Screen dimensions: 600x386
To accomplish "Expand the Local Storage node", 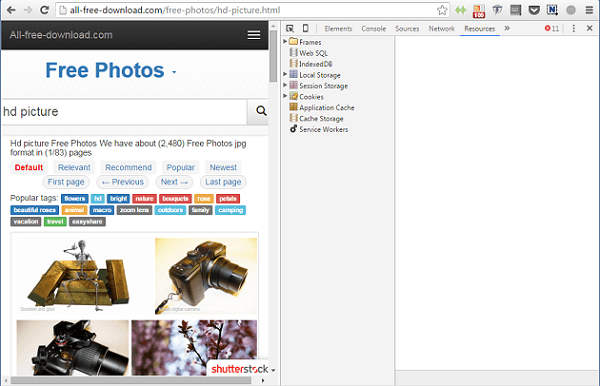I will (285, 74).
